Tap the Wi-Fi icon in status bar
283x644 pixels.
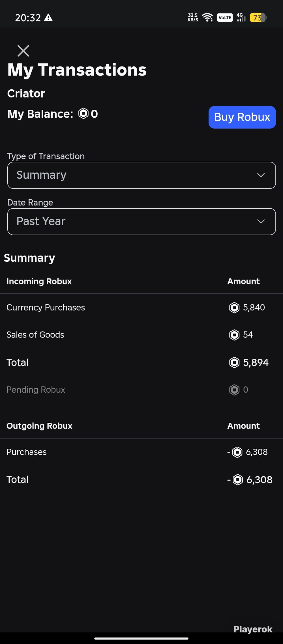[x=207, y=18]
